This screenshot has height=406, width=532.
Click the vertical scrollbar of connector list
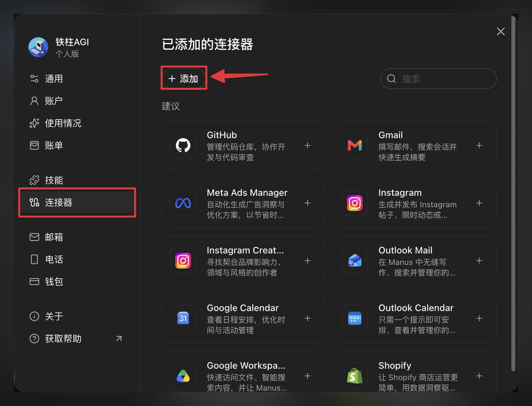coord(514,193)
